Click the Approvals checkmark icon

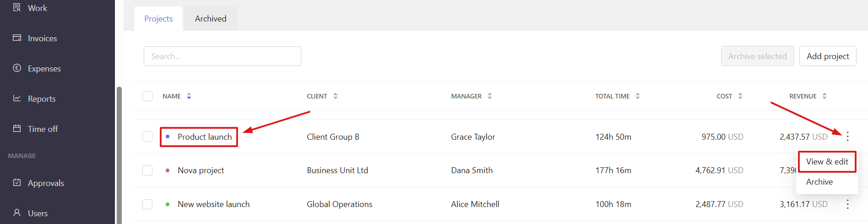(x=17, y=182)
